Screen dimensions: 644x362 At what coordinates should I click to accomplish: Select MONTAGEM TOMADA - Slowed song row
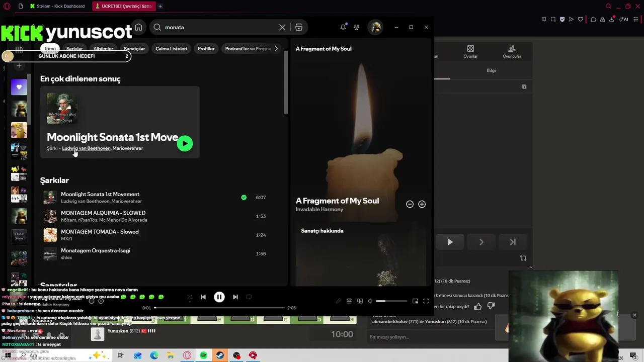[x=161, y=235]
